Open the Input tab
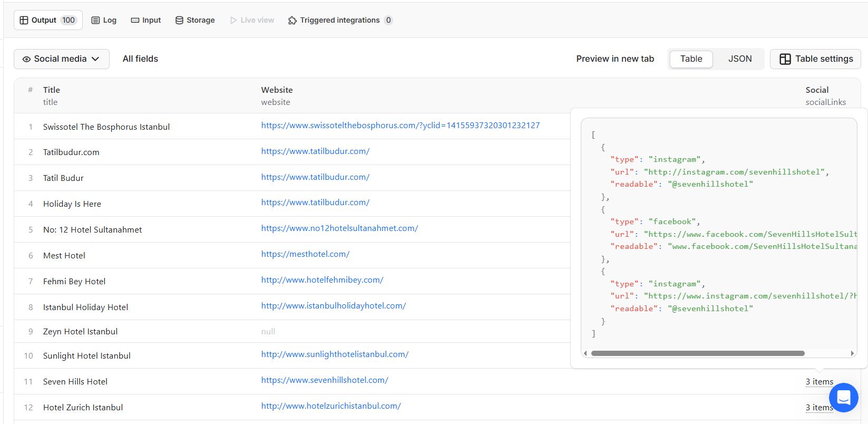The image size is (868, 424). tap(146, 20)
